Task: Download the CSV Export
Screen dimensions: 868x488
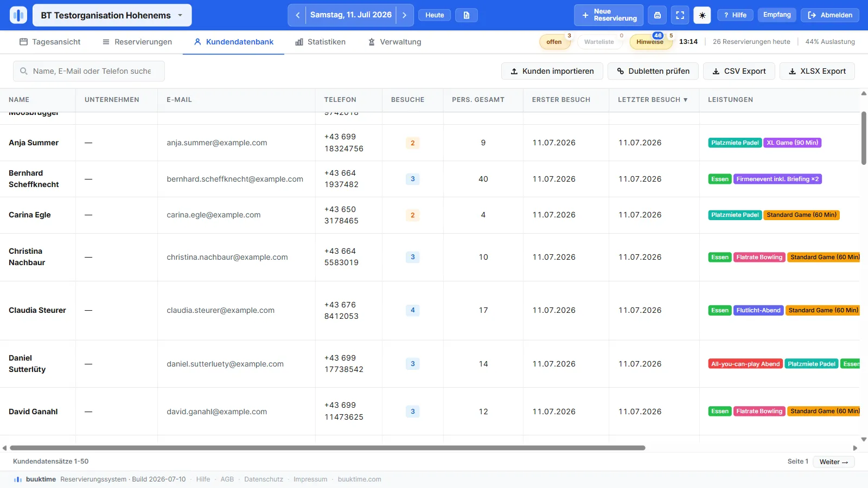Action: click(739, 71)
